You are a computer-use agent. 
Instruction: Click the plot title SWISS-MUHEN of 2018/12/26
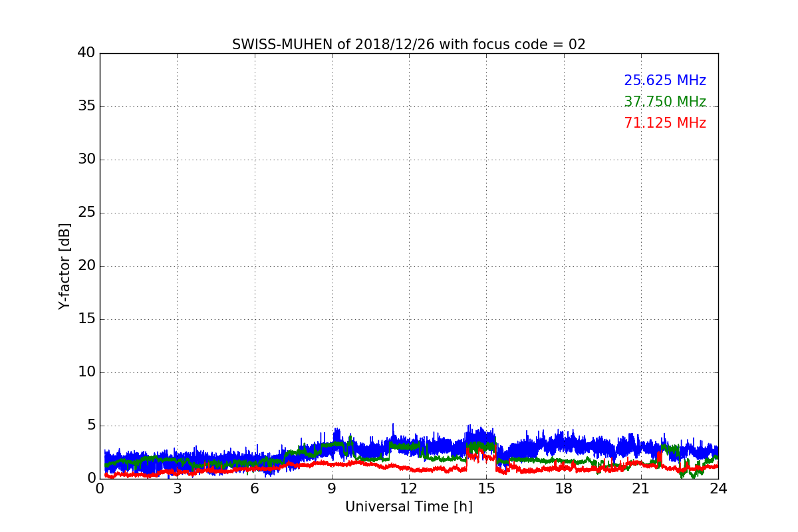pyautogui.click(x=409, y=45)
